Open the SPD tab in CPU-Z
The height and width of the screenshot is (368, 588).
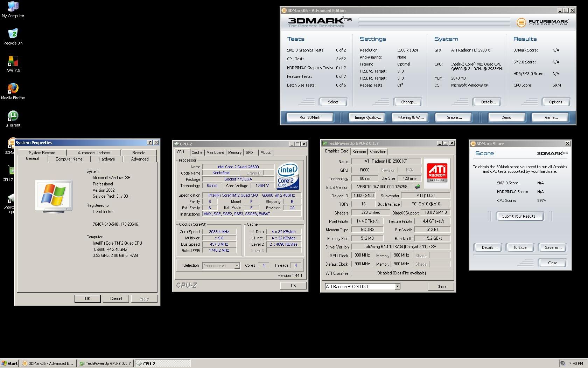pyautogui.click(x=249, y=152)
